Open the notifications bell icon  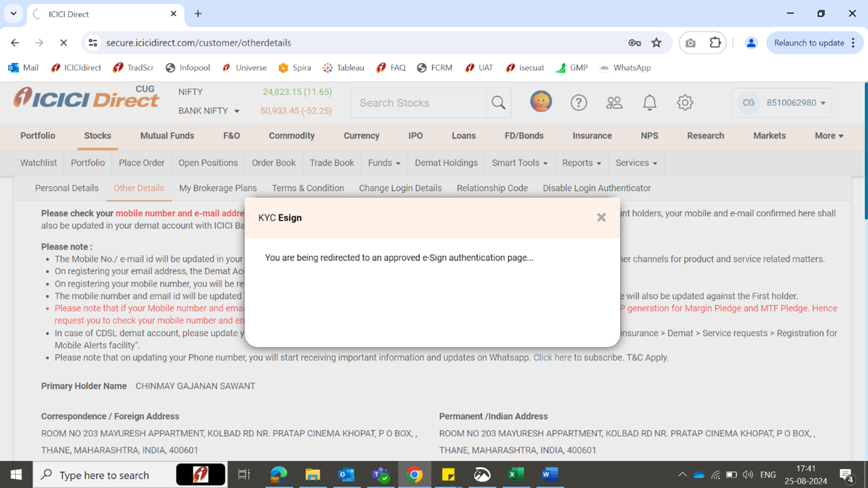point(650,103)
